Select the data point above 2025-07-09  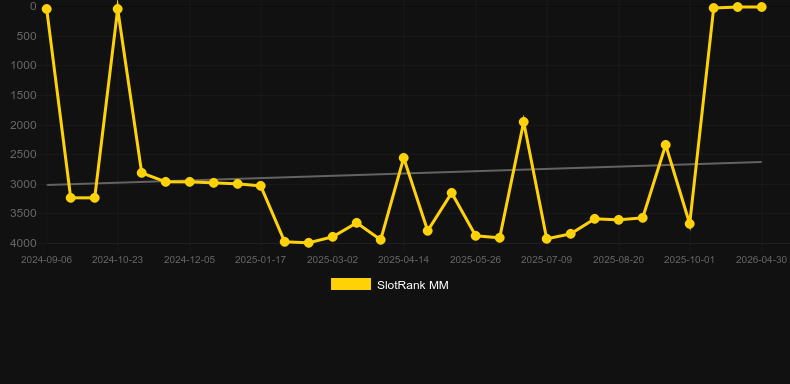point(547,238)
